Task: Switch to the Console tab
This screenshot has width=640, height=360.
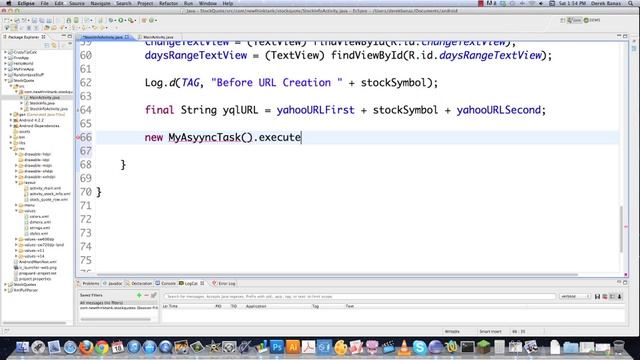Action: 166,283
